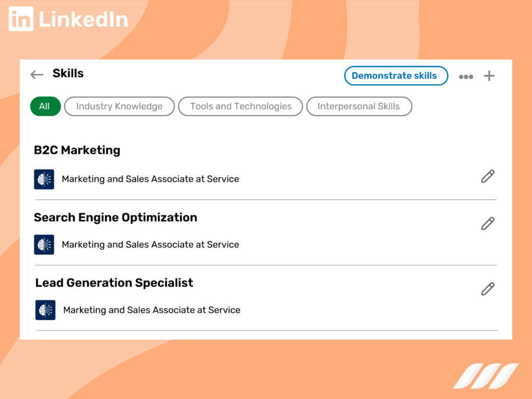
Task: Select the Interpersonal Skills filter pill
Action: tap(359, 106)
